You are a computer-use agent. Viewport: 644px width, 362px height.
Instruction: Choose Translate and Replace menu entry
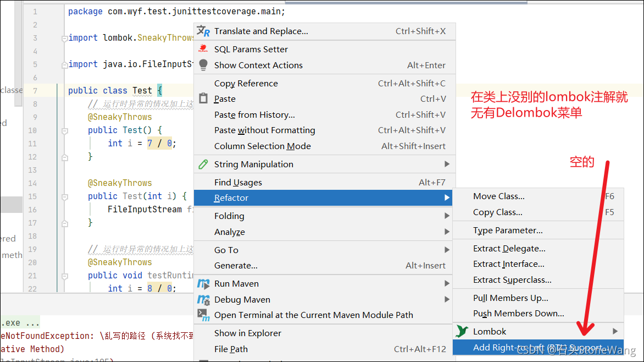tap(324, 31)
